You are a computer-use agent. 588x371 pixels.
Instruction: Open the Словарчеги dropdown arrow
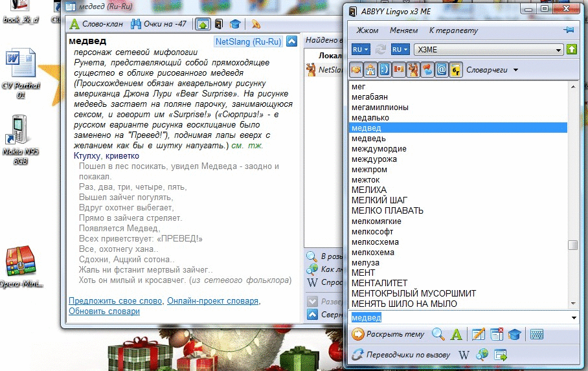(x=515, y=70)
